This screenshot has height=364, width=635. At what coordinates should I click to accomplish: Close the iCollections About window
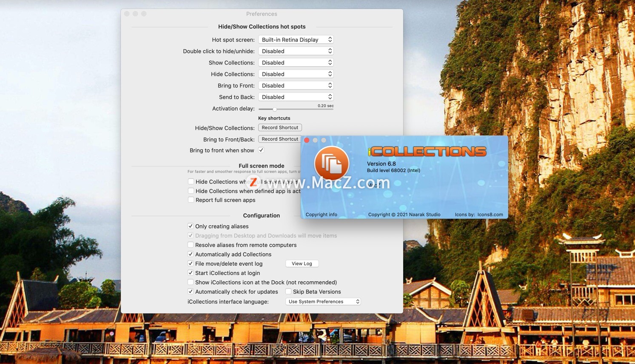point(307,140)
